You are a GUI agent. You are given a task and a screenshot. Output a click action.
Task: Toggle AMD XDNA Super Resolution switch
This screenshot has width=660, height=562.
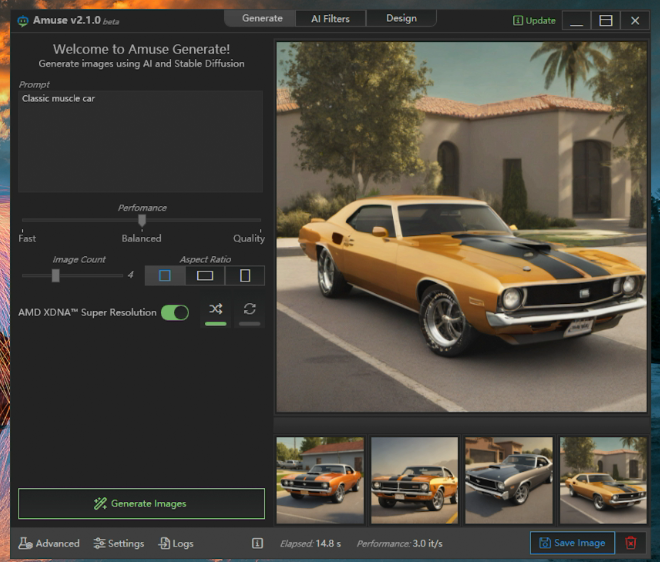(x=175, y=313)
